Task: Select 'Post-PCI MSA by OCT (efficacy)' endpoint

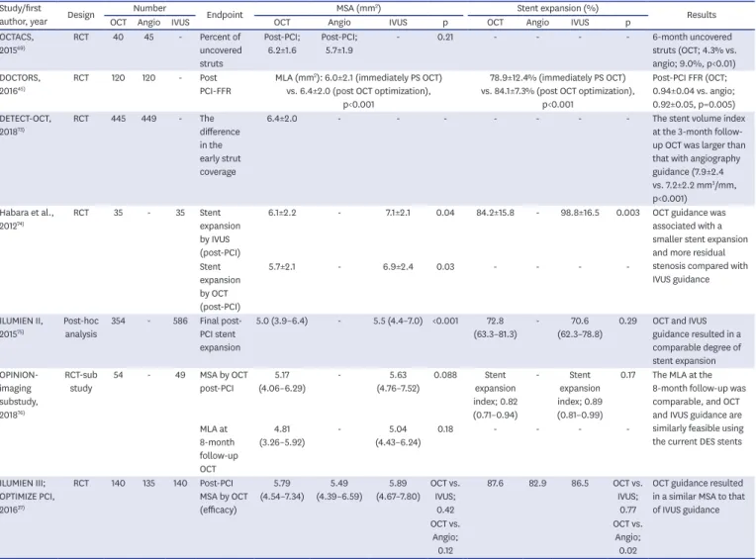Action: pyautogui.click(x=224, y=497)
